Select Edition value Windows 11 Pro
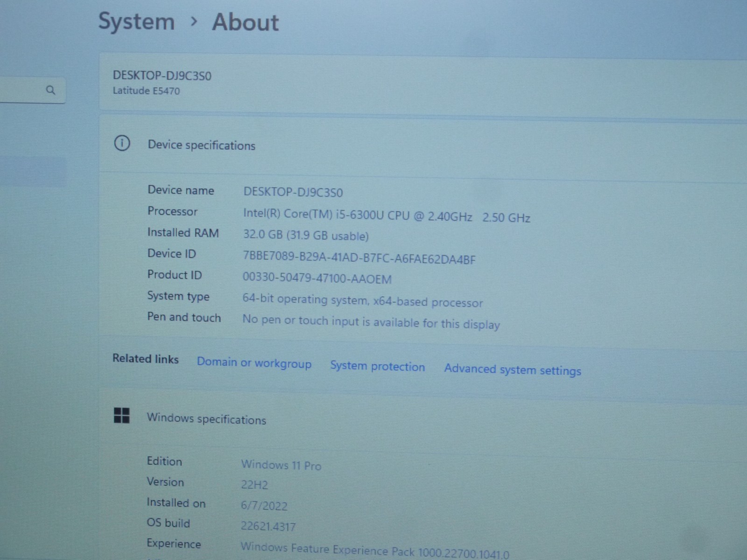Image resolution: width=747 pixels, height=560 pixels. [x=281, y=465]
